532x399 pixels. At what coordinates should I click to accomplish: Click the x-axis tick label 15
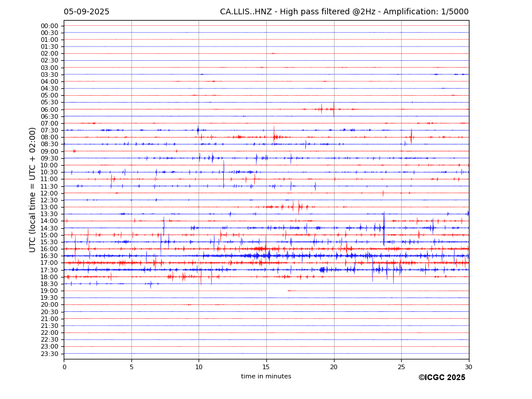click(x=266, y=367)
